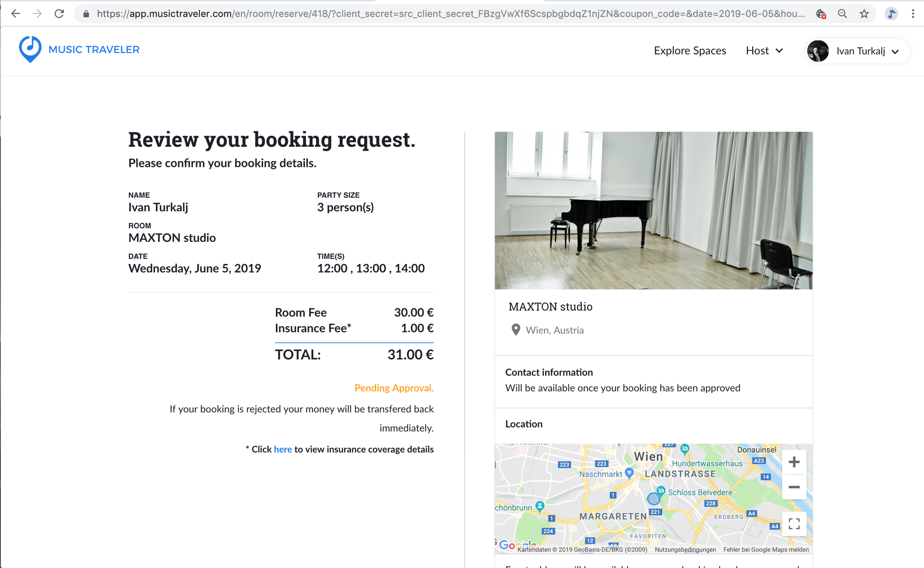Open the Chrome three-dot menu

coord(913,14)
